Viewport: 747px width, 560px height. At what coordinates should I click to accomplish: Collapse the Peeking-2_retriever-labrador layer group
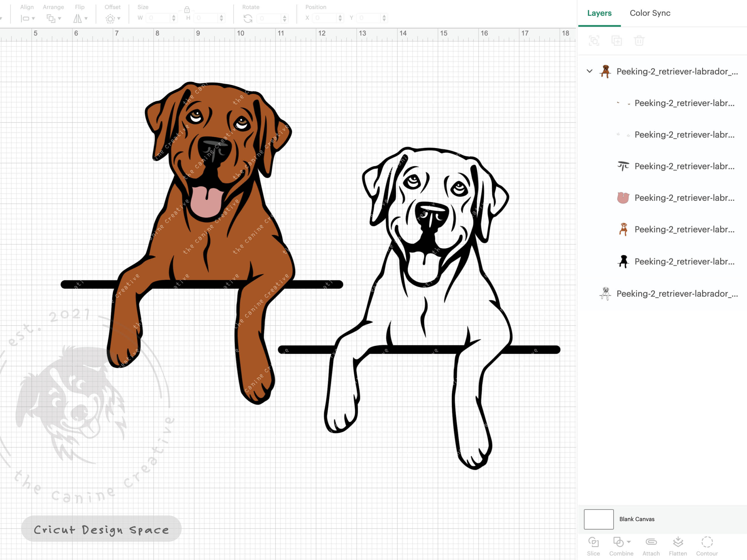pyautogui.click(x=589, y=71)
